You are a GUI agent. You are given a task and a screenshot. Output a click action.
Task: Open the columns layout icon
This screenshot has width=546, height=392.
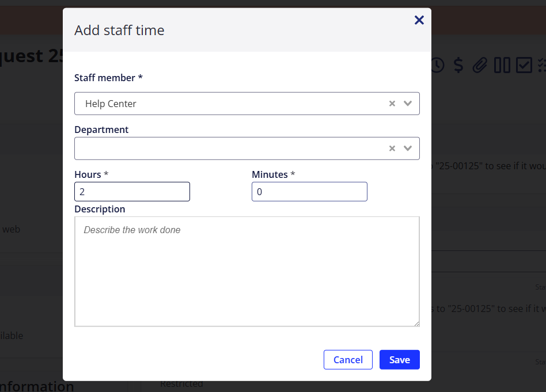pyautogui.click(x=502, y=65)
